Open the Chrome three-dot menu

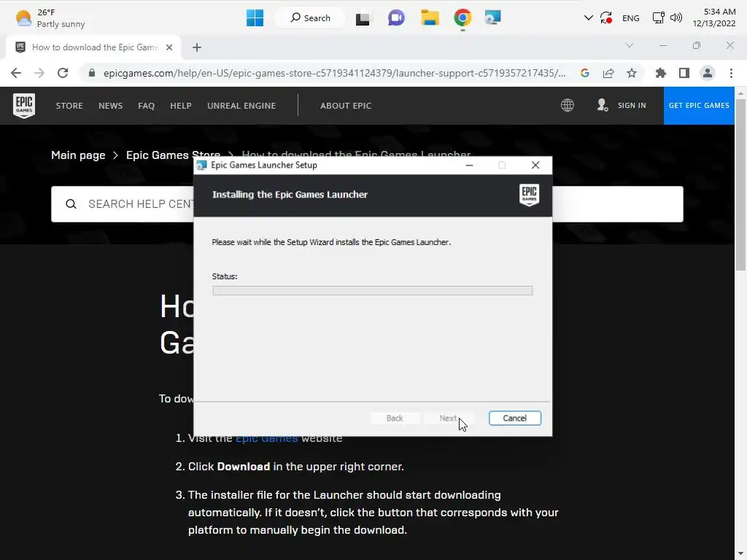(x=731, y=73)
